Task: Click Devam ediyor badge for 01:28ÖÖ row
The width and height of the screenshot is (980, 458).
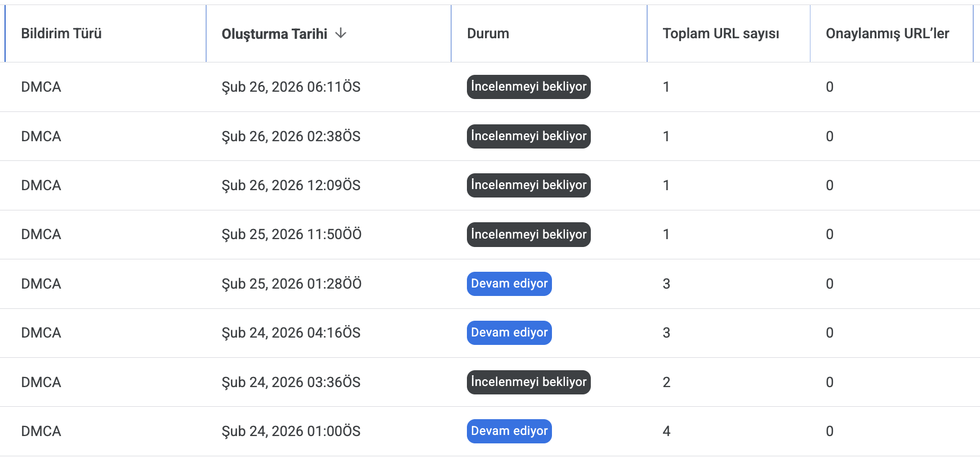Action: (509, 284)
